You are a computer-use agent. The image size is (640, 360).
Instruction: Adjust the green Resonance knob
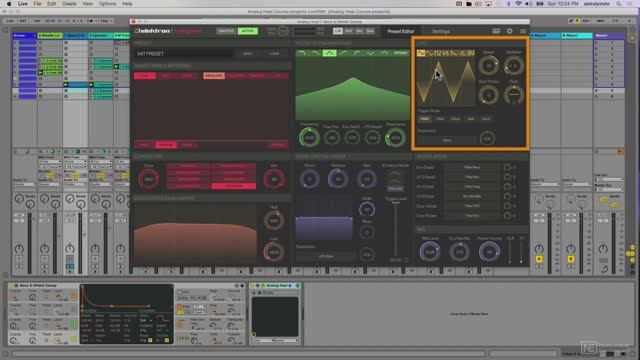pos(395,138)
